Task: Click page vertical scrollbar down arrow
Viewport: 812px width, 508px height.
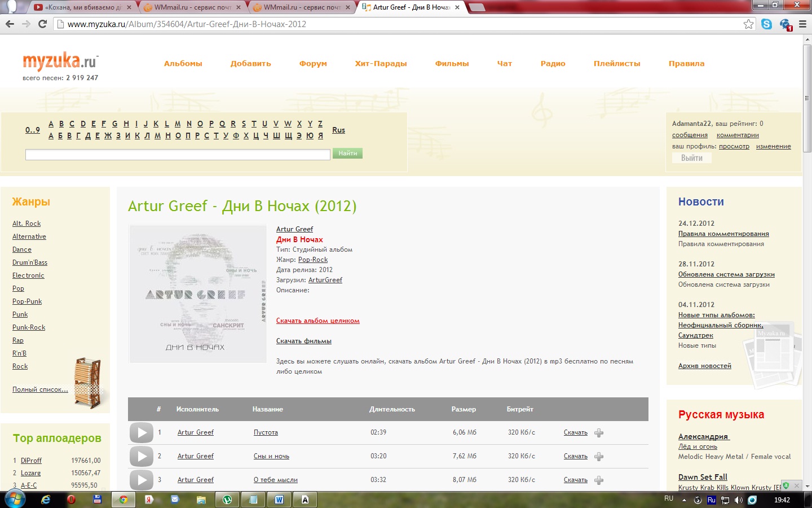Action: 807,486
